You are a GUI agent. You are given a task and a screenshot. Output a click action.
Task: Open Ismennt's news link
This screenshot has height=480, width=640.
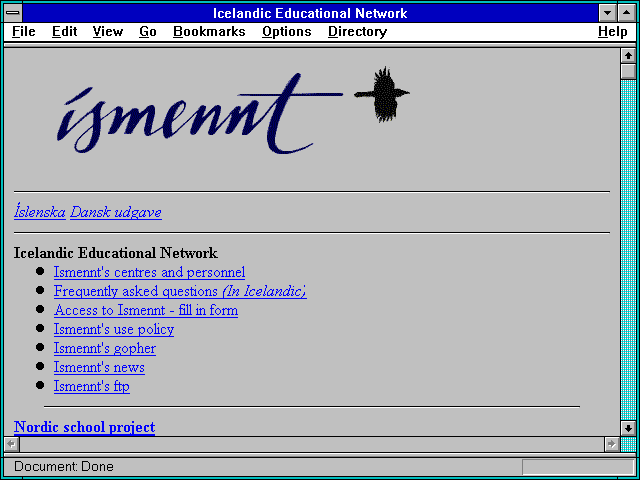(99, 367)
